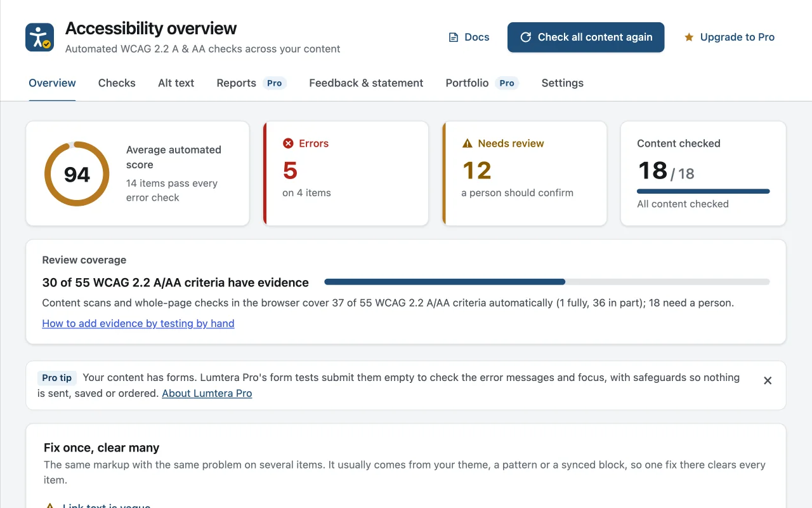Click the 'Average automated score' label

click(x=174, y=157)
